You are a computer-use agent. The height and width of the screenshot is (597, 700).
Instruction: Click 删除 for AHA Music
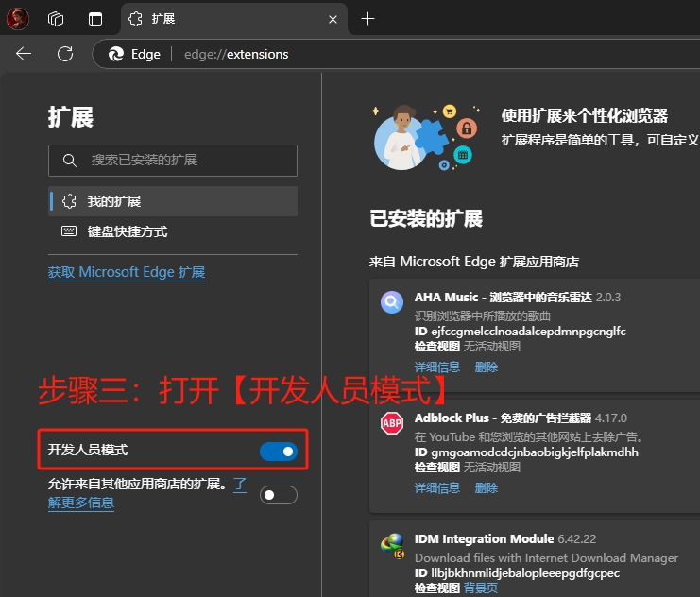(x=487, y=367)
